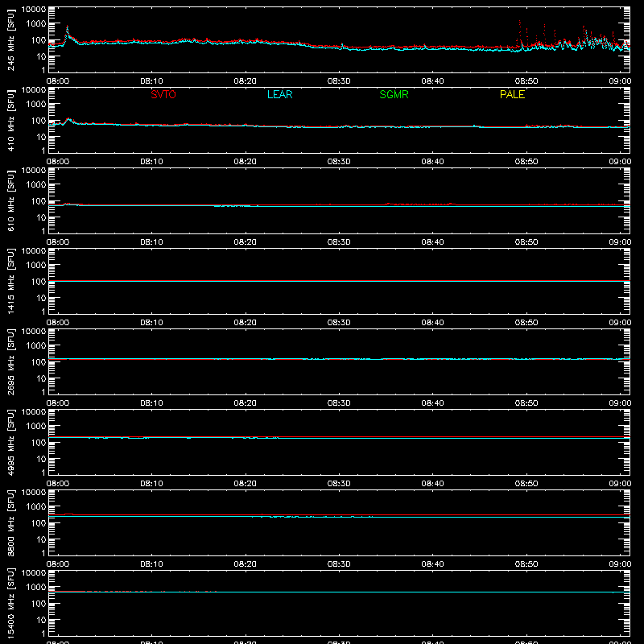The image size is (644, 644).
Task: Click the 09:00 time label under 245 MHz plot
Action: (620, 81)
